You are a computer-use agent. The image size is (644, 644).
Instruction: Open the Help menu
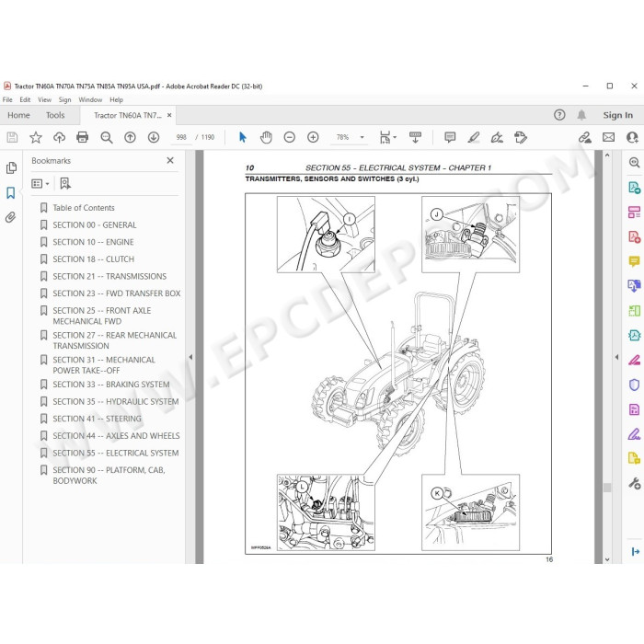point(116,99)
